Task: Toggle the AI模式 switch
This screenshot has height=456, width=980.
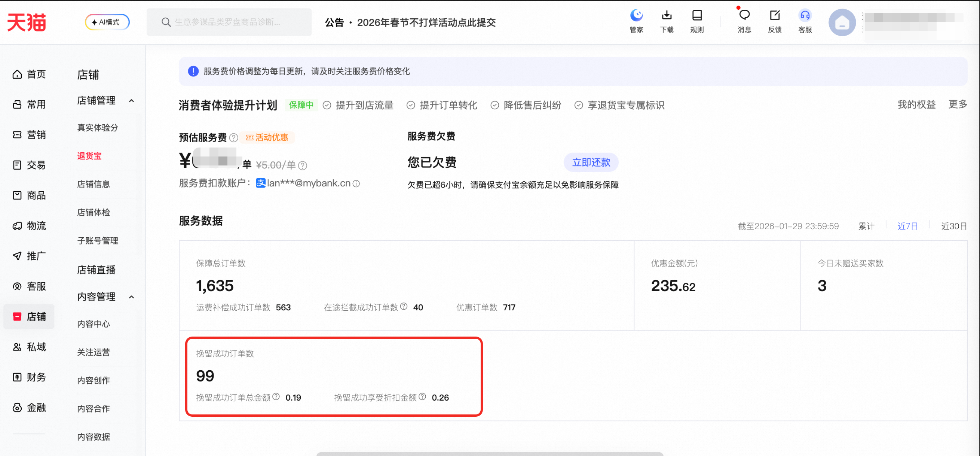Action: coord(107,22)
